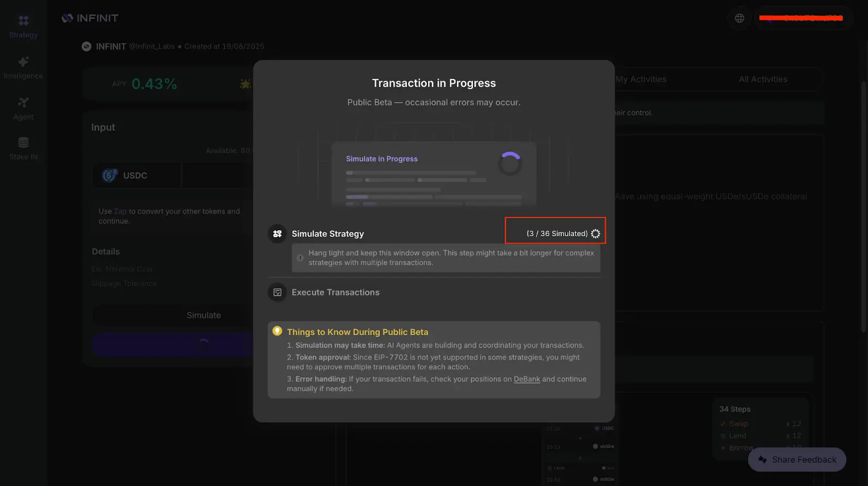The width and height of the screenshot is (868, 486).
Task: Click the Execute Transactions label
Action: [336, 292]
